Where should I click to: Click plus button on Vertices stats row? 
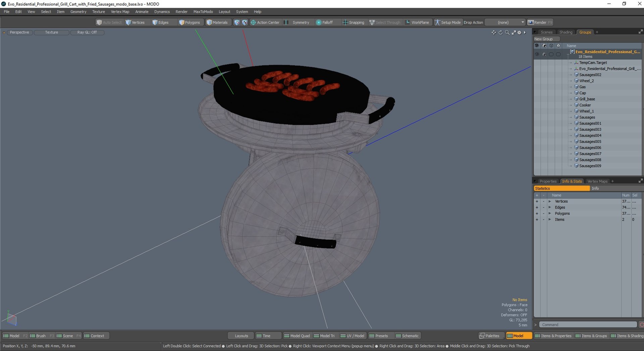[537, 201]
